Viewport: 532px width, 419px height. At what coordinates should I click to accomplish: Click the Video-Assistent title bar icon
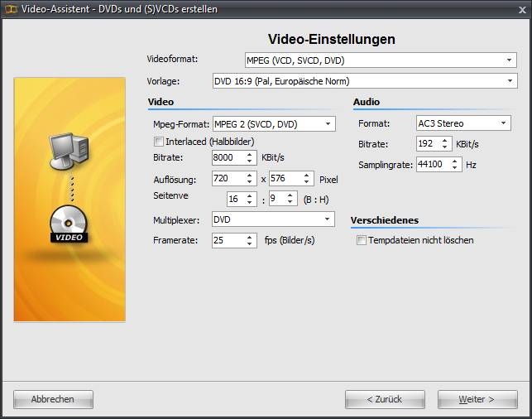tap(9, 8)
